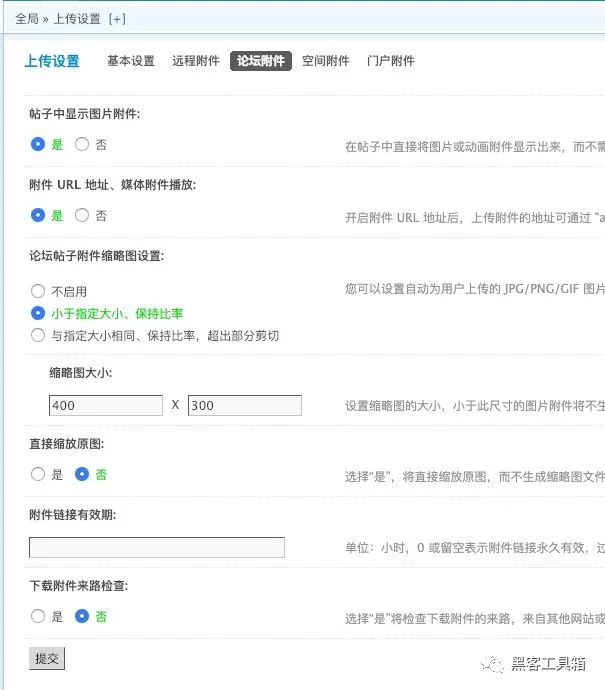
Task: Switch to the 远程附件 tab
Action: pyautogui.click(x=195, y=61)
